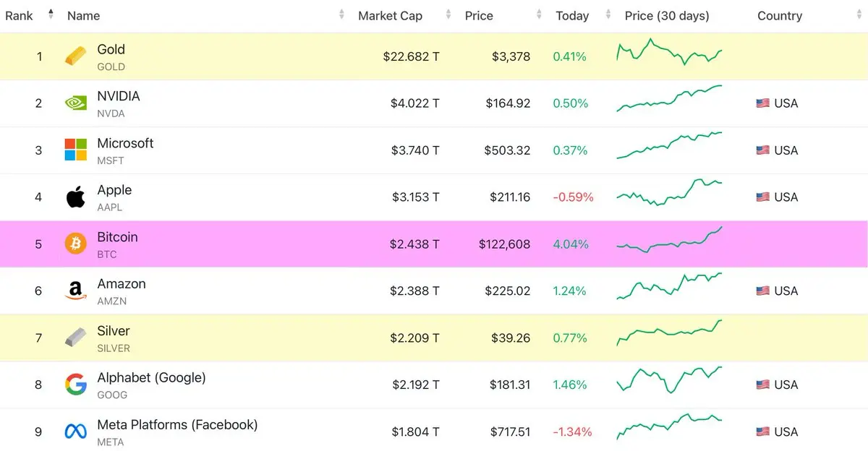Click the USA flag in Alphabet row
Viewport: 868px width, 451px height.
(762, 385)
